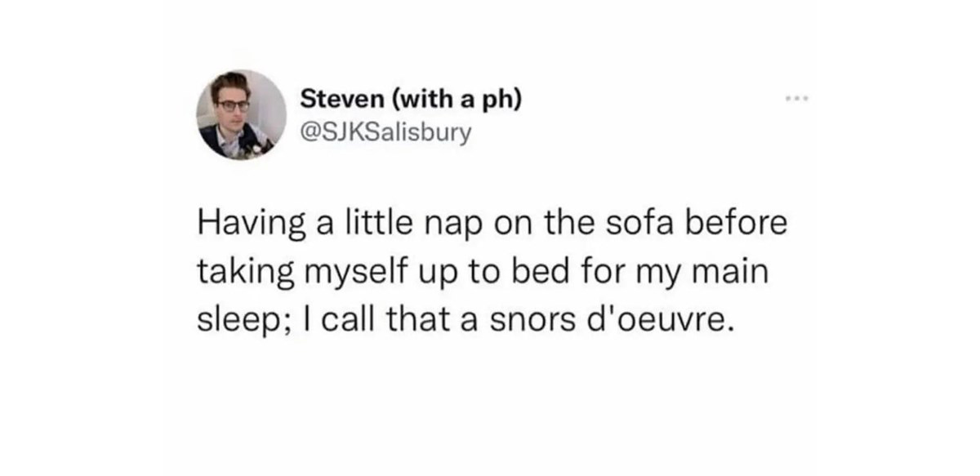Click the glasses on the profile photo face
Viewport: 980px width, 476px height.
(233, 105)
